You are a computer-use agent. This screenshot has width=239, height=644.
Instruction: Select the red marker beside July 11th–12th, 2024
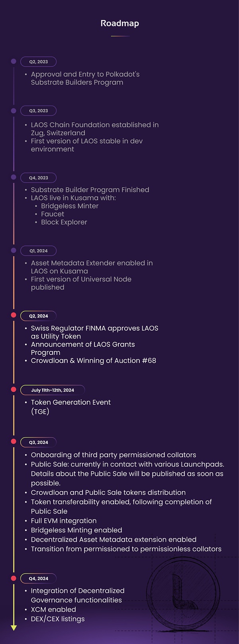click(14, 390)
